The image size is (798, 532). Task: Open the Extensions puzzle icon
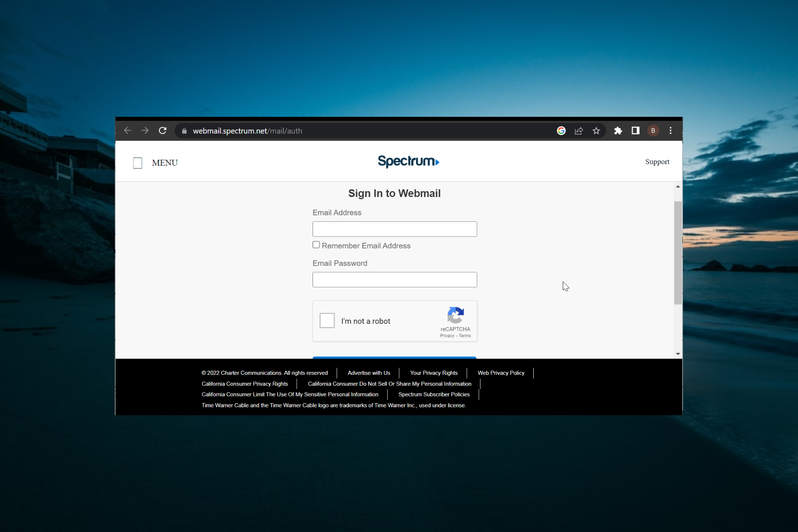618,131
